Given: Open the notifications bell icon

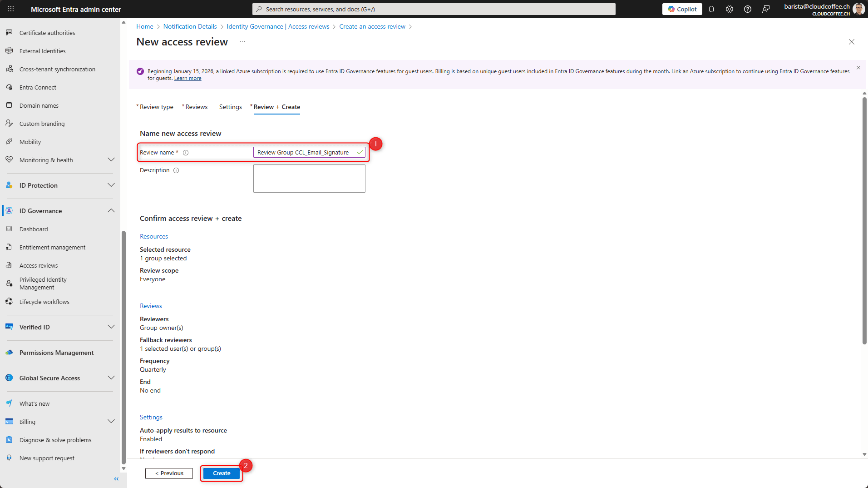Looking at the screenshot, I should pyautogui.click(x=711, y=9).
